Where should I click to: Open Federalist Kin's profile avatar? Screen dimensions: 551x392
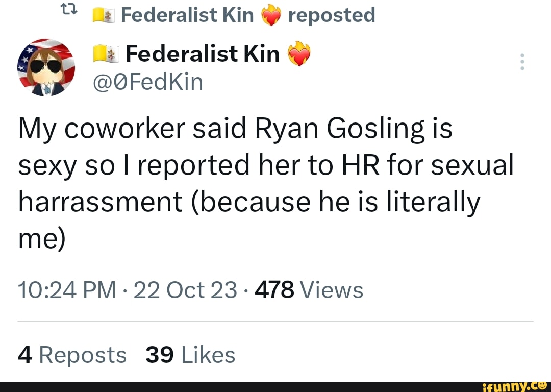pyautogui.click(x=46, y=67)
